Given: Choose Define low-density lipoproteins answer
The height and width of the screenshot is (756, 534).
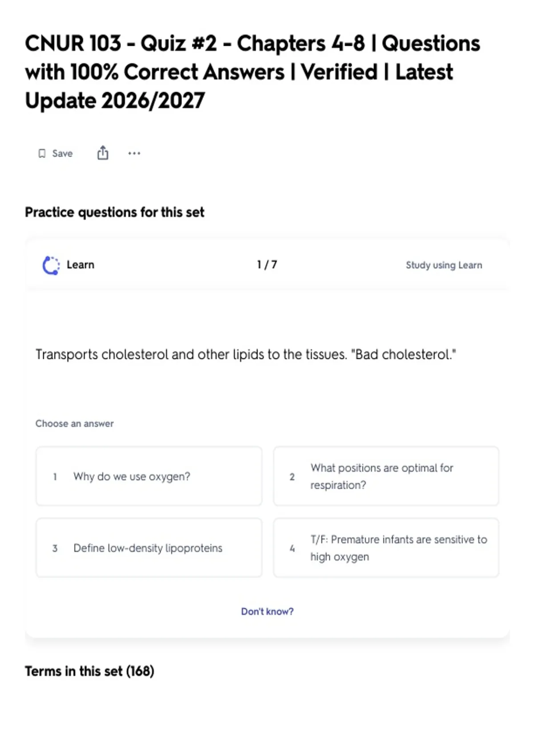Looking at the screenshot, I should pos(149,548).
